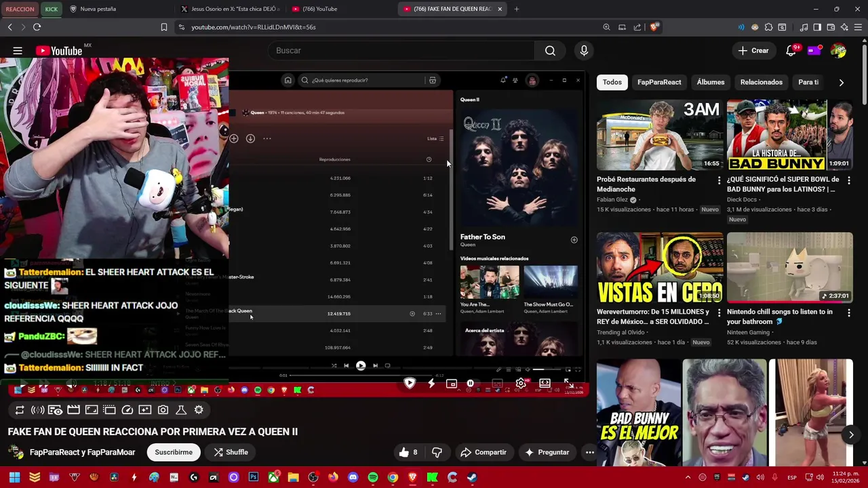Open Photoshop from the Windows taskbar
The image size is (868, 488).
pyautogui.click(x=254, y=478)
